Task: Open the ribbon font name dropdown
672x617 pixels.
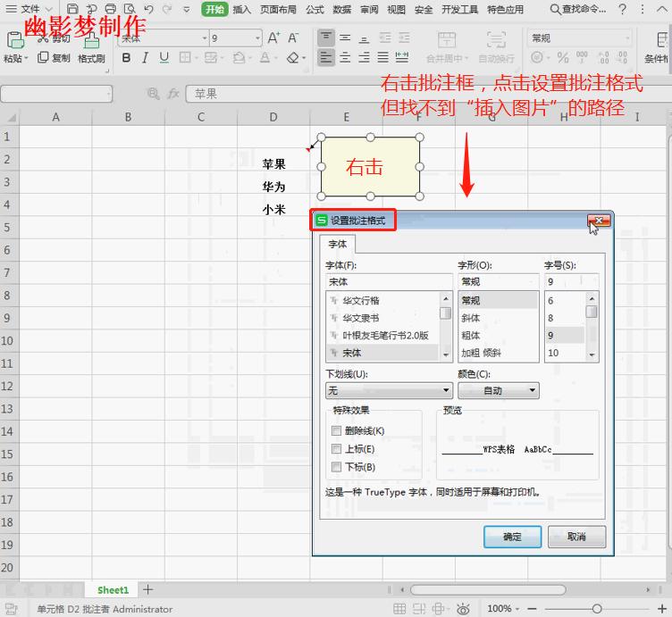Action: [205, 38]
